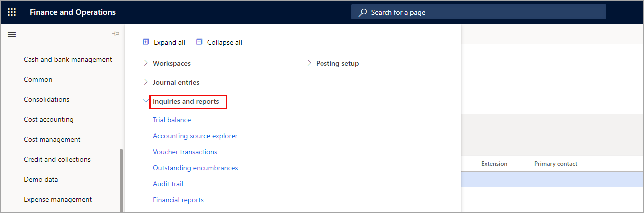Screen dimensions: 644x213
Task: Click the search magnifier icon
Action: [363, 12]
